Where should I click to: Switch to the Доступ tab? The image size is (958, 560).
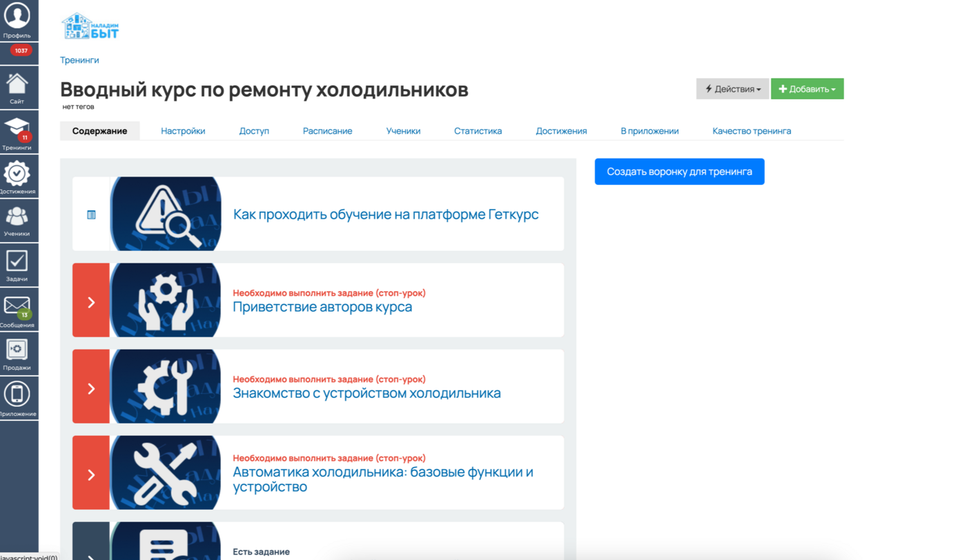pos(254,131)
